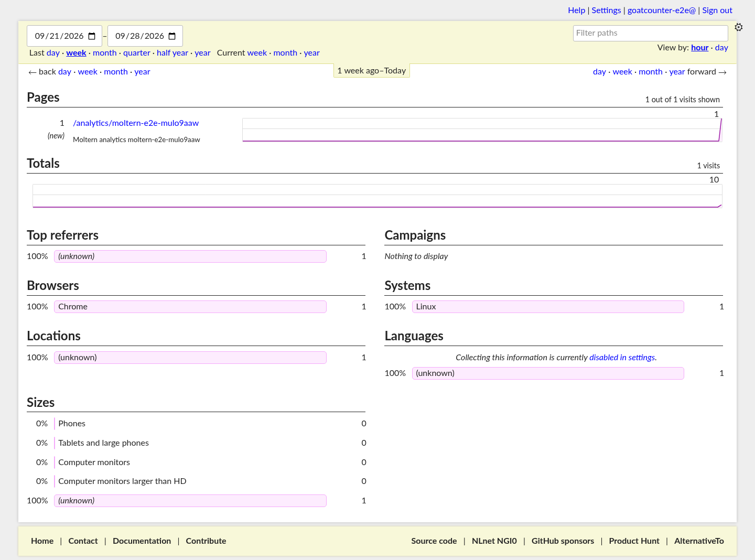Screen dimensions: 755x560
Task: Open calendar picker for end date 09/28/2026
Action: [172, 36]
